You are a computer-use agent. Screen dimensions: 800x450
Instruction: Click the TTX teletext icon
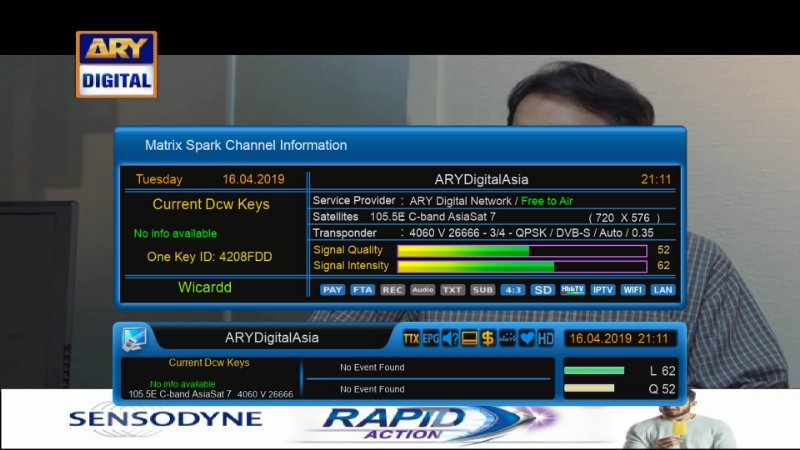coord(411,338)
